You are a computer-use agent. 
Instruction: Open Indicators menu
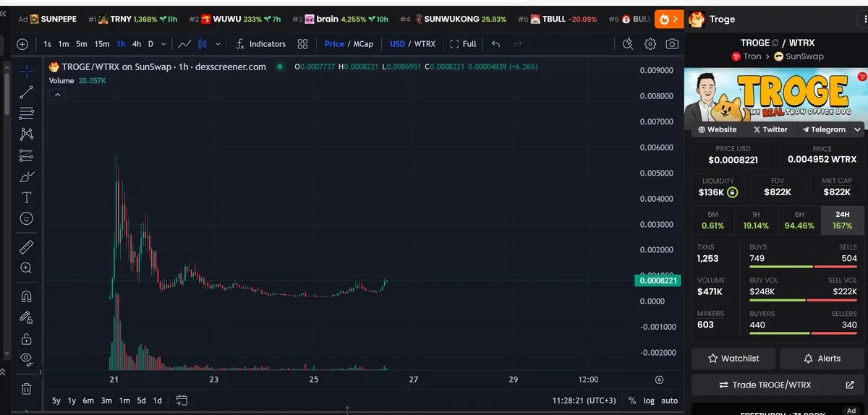pos(260,44)
